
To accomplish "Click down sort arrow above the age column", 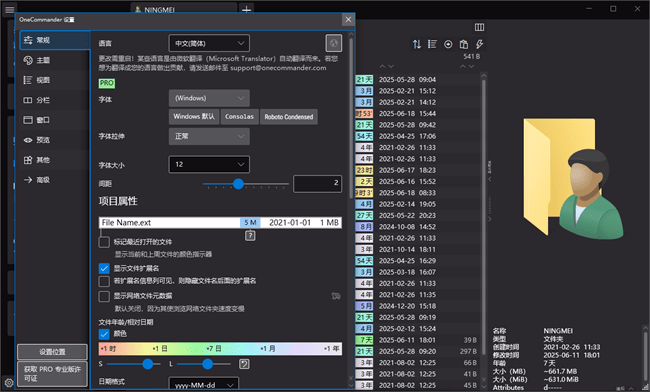I will [x=391, y=66].
